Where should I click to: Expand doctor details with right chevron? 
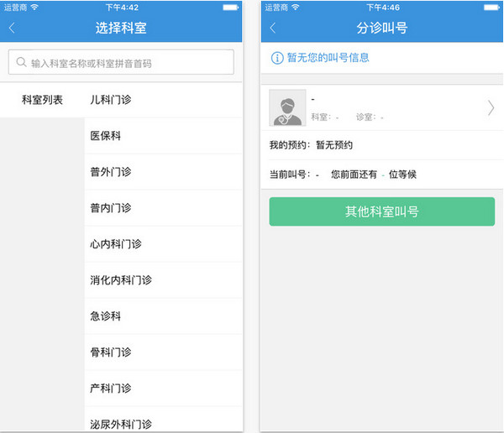click(491, 107)
